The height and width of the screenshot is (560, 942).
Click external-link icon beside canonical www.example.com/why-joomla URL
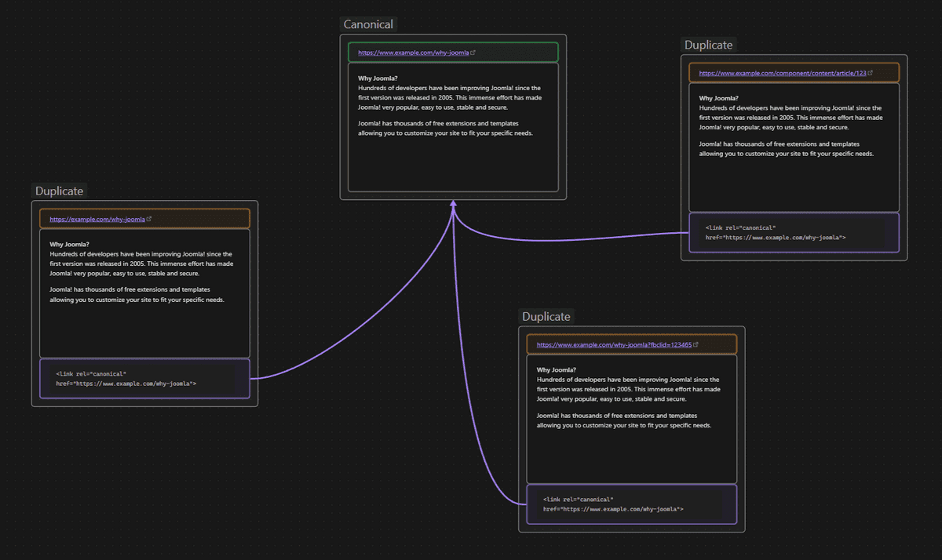click(473, 53)
